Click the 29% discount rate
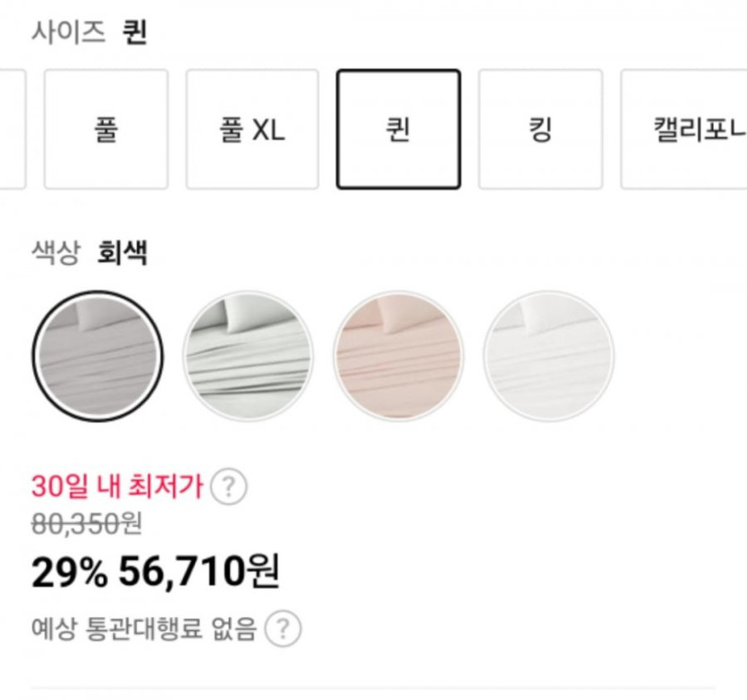This screenshot has width=747, height=700. tap(68, 572)
